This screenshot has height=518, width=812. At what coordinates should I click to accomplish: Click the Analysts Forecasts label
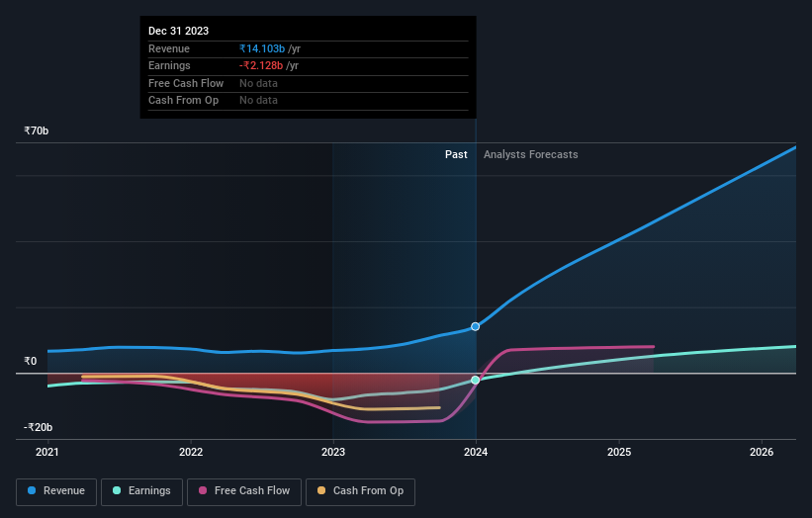pyautogui.click(x=531, y=154)
